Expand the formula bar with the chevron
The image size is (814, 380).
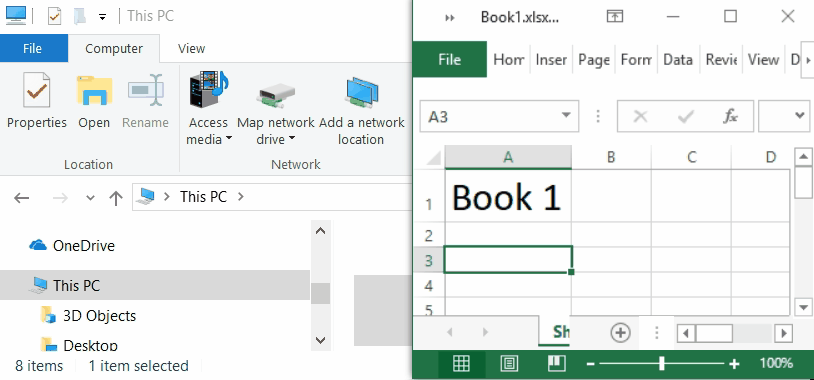pyautogui.click(x=799, y=115)
